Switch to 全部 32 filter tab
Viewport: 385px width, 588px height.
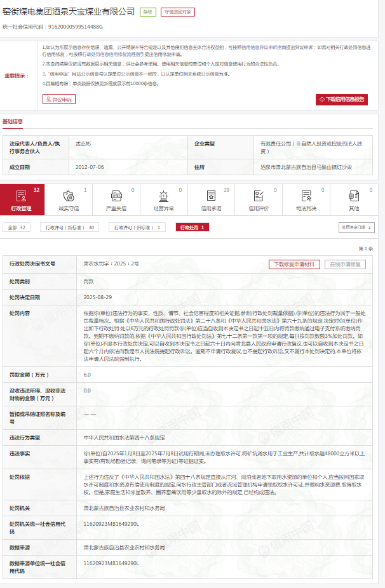point(17,227)
